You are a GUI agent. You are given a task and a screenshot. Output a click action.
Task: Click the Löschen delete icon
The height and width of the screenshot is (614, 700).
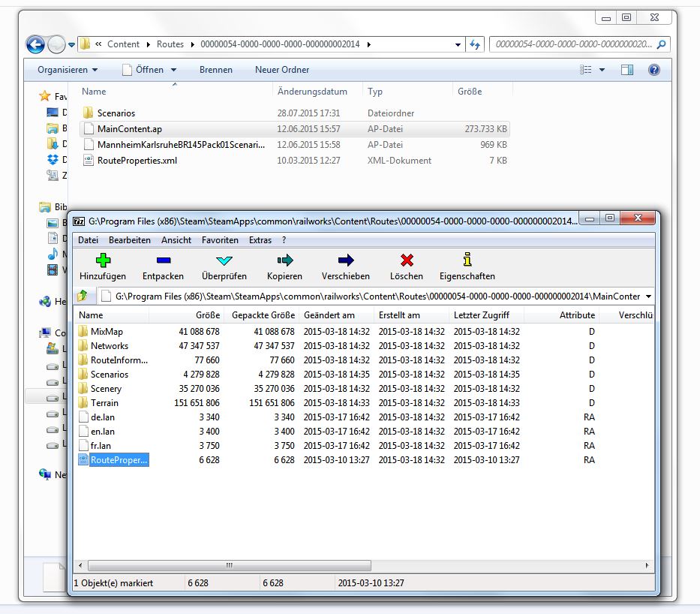[407, 260]
